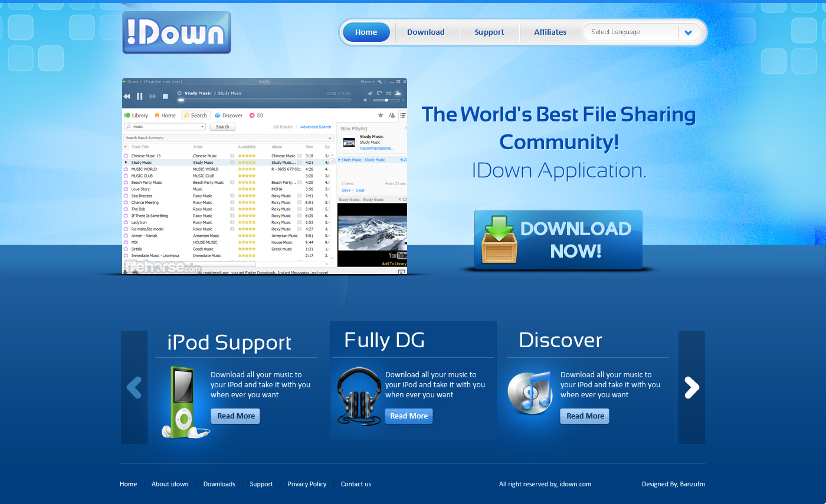Click Read More under iPod Support
Image resolution: width=826 pixels, height=504 pixels.
235,416
